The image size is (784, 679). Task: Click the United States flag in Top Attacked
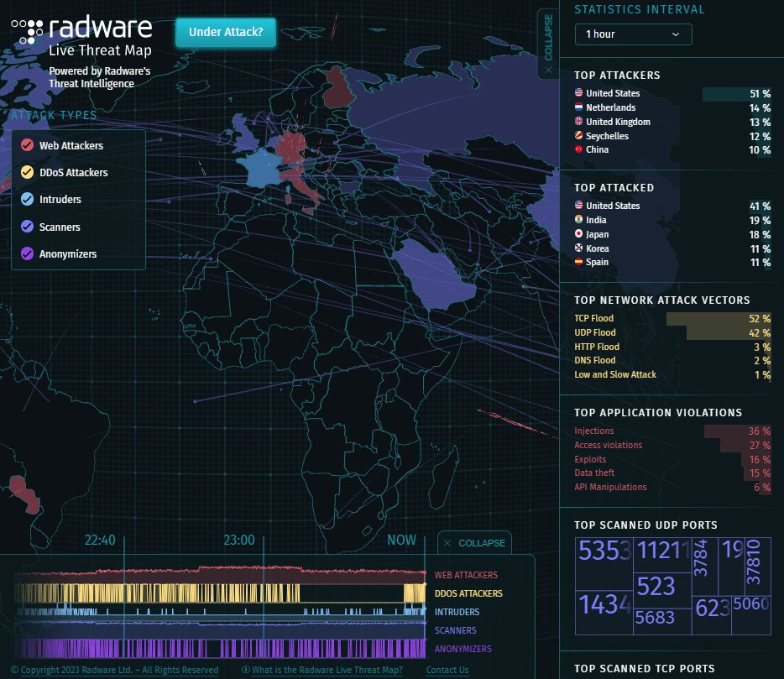pyautogui.click(x=578, y=206)
